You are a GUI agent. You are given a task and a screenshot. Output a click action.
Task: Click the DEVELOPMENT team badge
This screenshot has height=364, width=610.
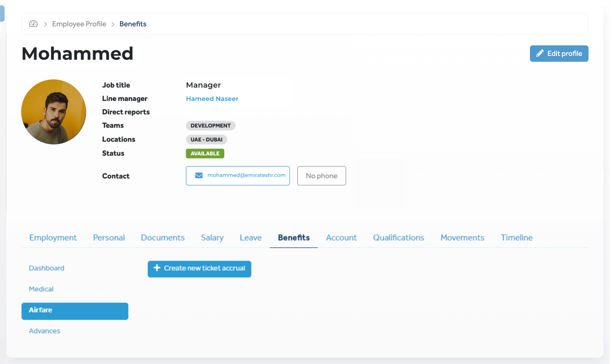(210, 125)
